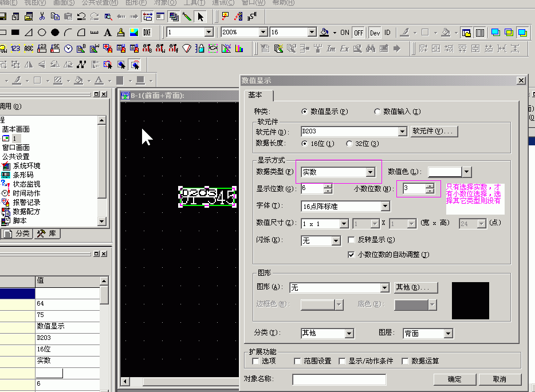Select the filled circle drawing tool
535x392 pixels.
point(55,33)
